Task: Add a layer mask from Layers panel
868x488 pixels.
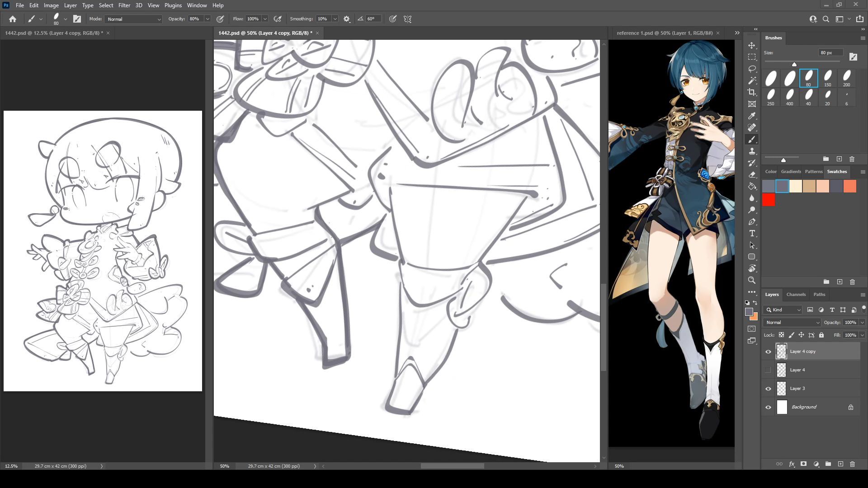Action: click(803, 464)
